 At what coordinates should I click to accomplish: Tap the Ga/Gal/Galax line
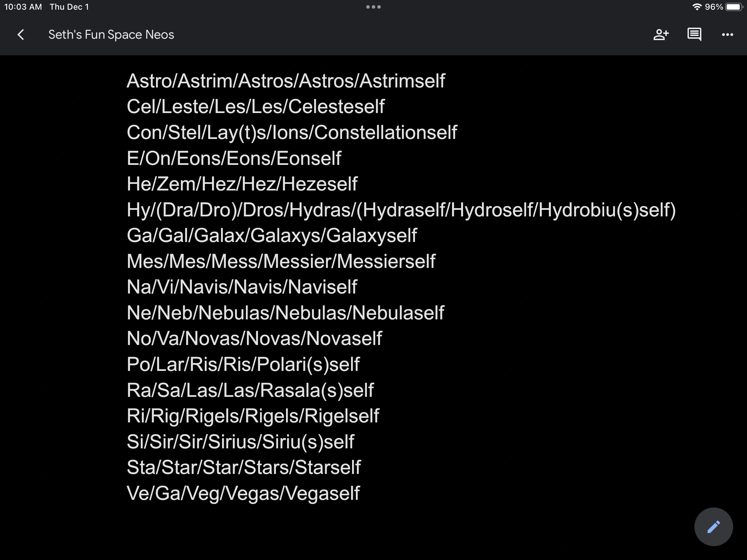[x=272, y=235]
